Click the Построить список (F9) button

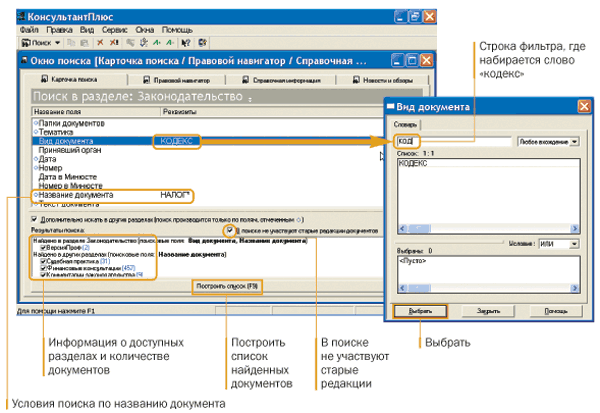[x=227, y=286]
